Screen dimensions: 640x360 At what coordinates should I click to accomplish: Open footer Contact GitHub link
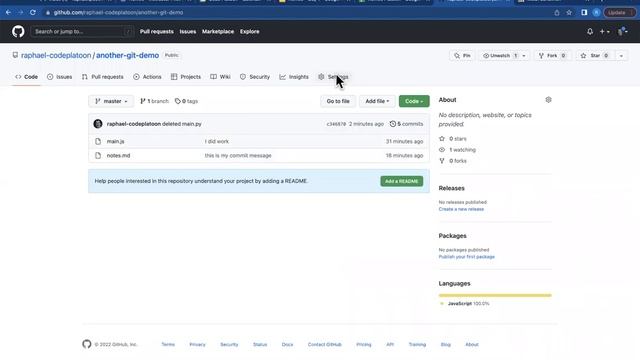pos(324,344)
